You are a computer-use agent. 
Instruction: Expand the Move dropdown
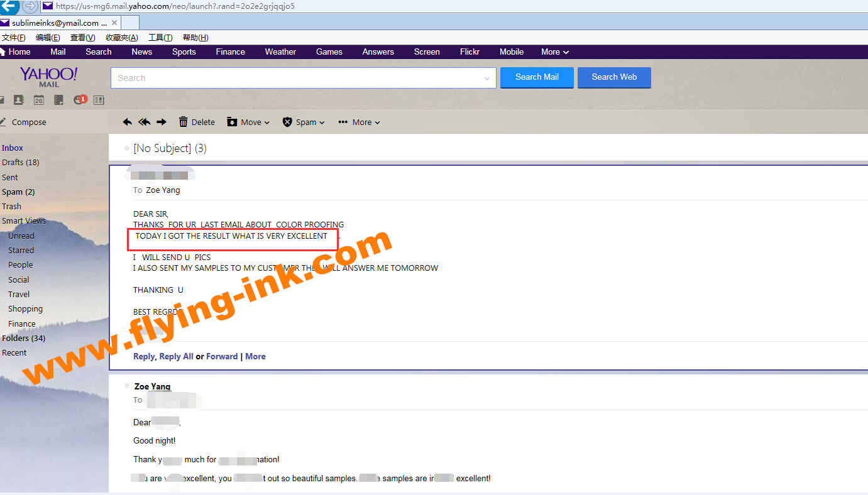point(248,122)
